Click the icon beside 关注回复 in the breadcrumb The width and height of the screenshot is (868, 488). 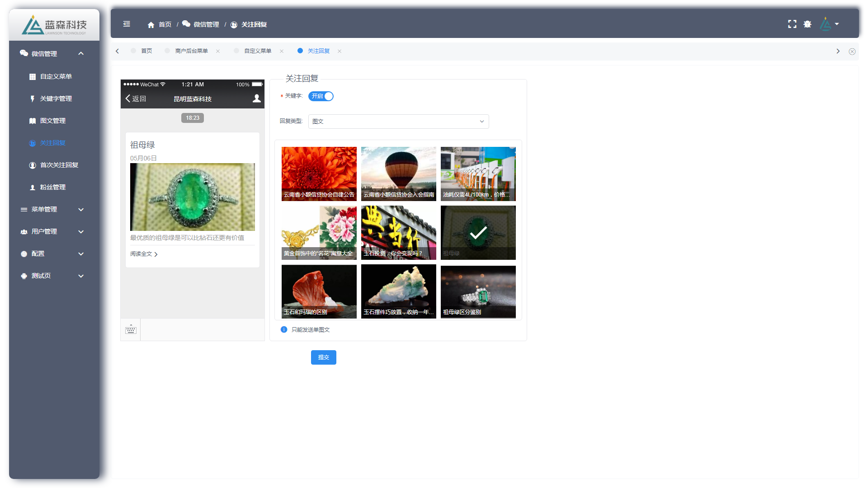click(234, 25)
